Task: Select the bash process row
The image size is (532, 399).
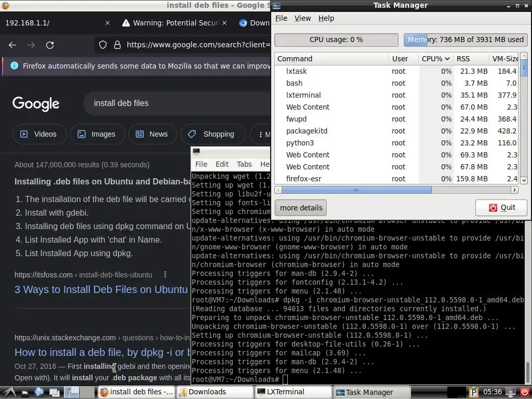Action: point(397,83)
